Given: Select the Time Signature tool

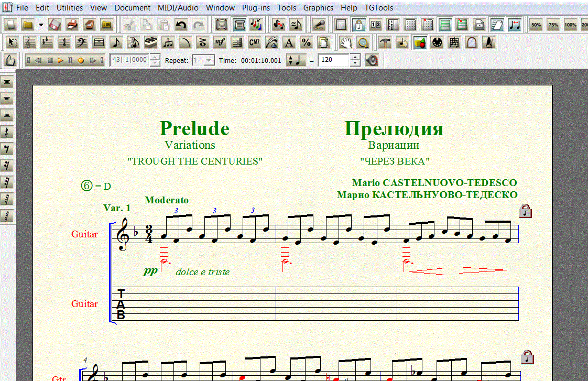Looking at the screenshot, I should coord(64,42).
